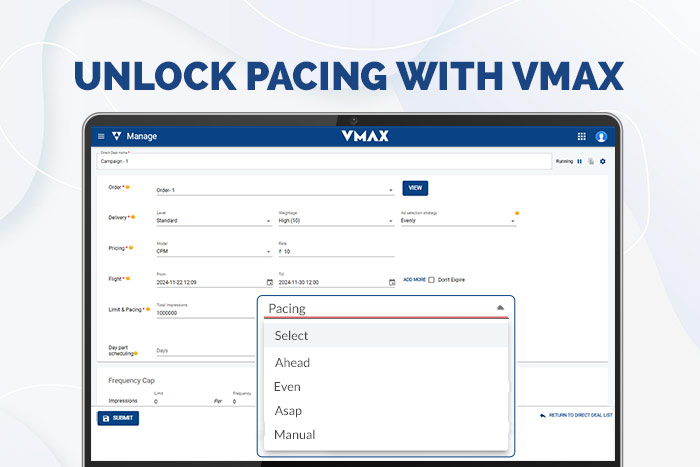The width and height of the screenshot is (700, 467).
Task: Click the Pricing Rate field
Action: (336, 251)
